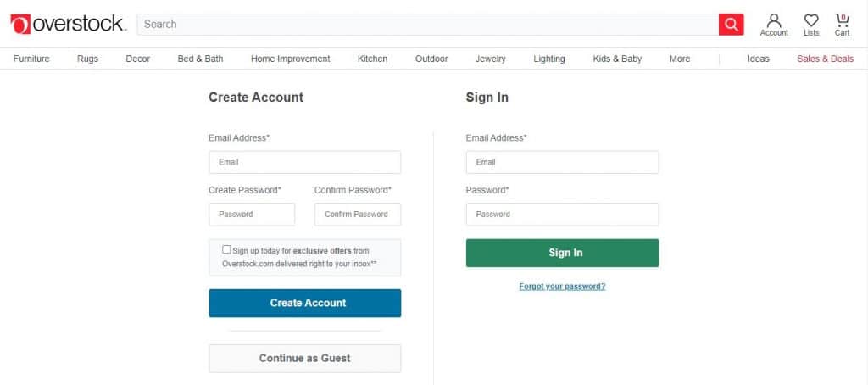Click the Confirm Password field
Screen dimensions: 868x385
(x=358, y=215)
